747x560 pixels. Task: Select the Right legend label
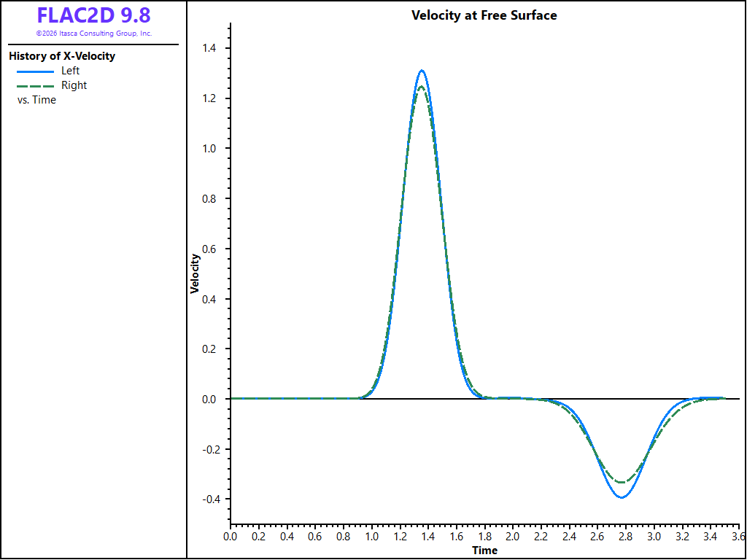click(x=74, y=86)
